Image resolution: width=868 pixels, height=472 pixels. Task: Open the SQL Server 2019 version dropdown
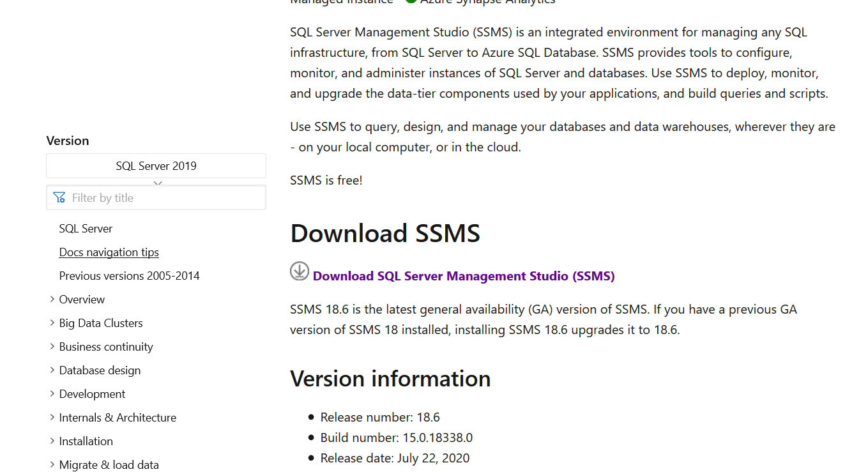tap(156, 165)
